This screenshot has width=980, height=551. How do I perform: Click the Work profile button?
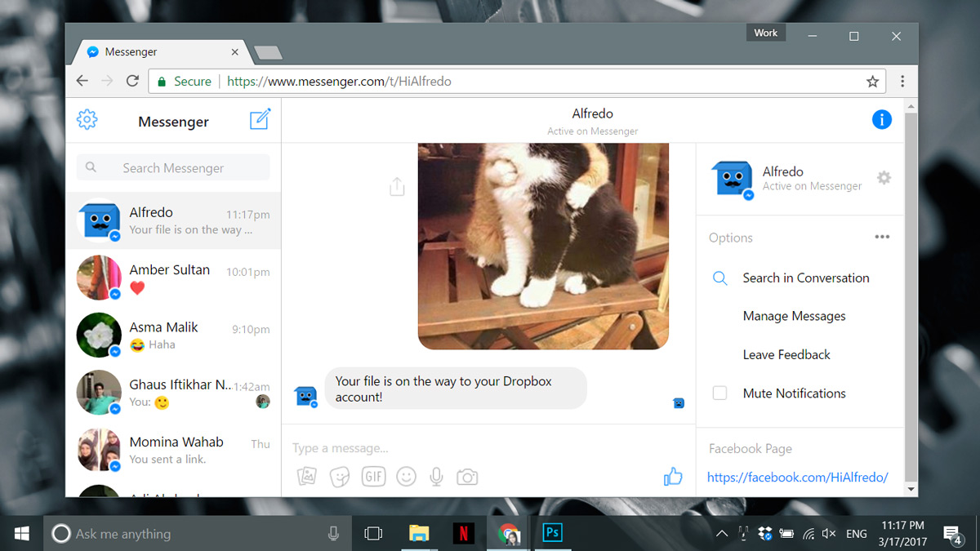point(766,33)
